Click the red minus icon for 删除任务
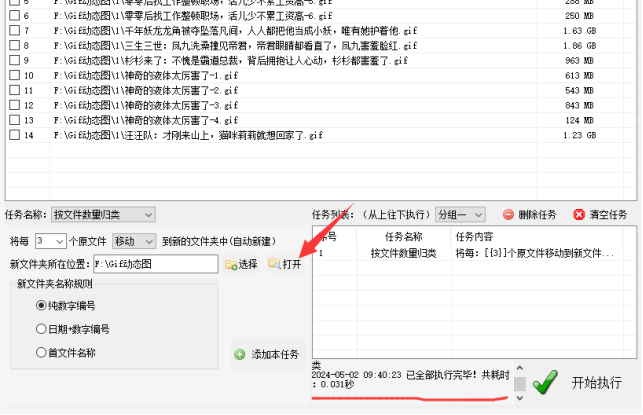 pyautogui.click(x=508, y=214)
